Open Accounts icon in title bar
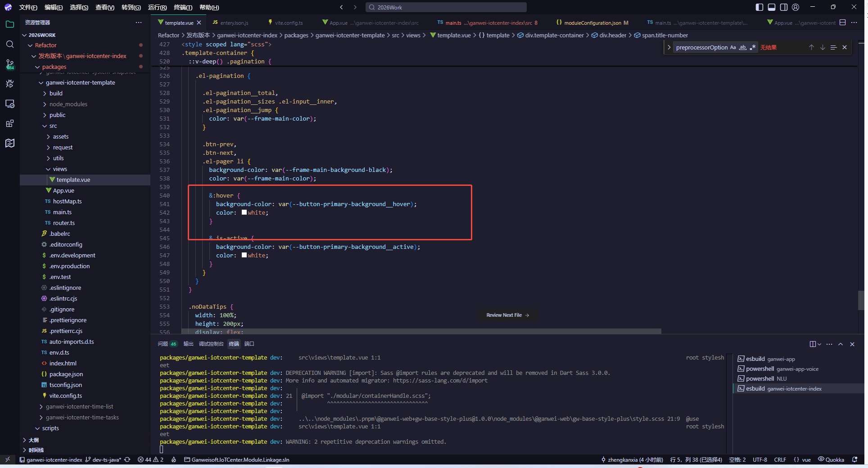Image resolution: width=868 pixels, height=468 pixels. pos(796,7)
